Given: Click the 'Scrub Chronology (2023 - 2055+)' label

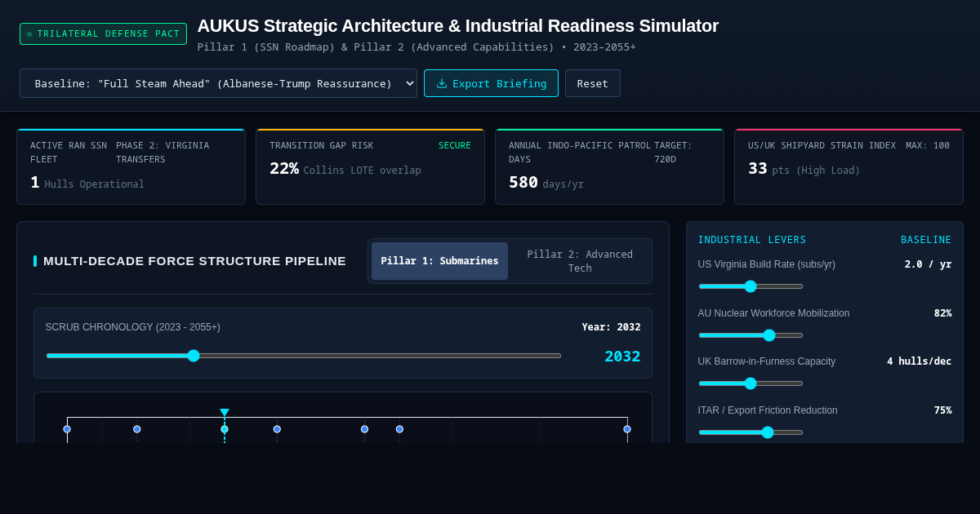Looking at the screenshot, I should 133,327.
